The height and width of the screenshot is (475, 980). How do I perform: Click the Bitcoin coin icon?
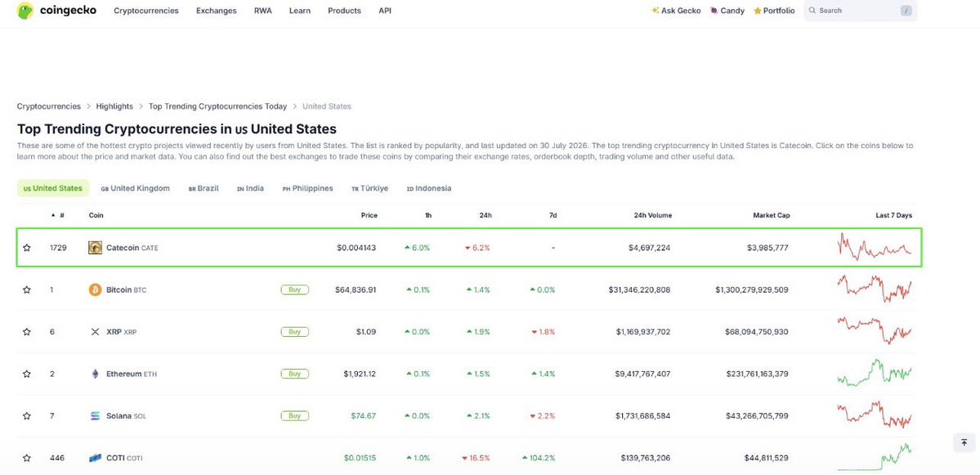tap(95, 290)
